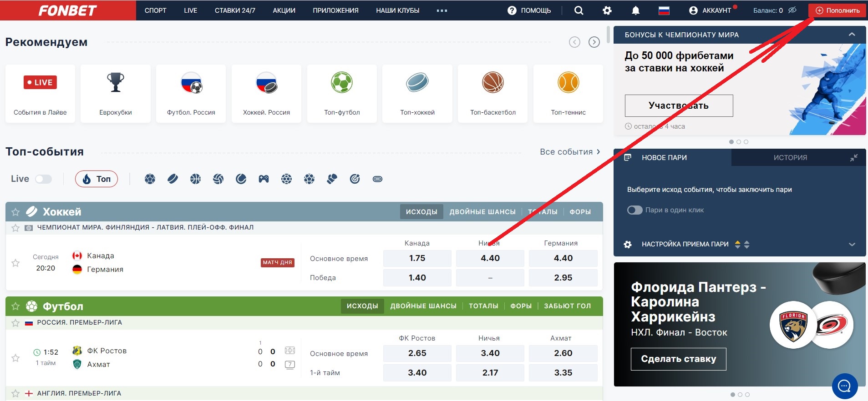The image size is (868, 401).
Task: Change language using the Russian flag icon
Action: pyautogui.click(x=664, y=10)
